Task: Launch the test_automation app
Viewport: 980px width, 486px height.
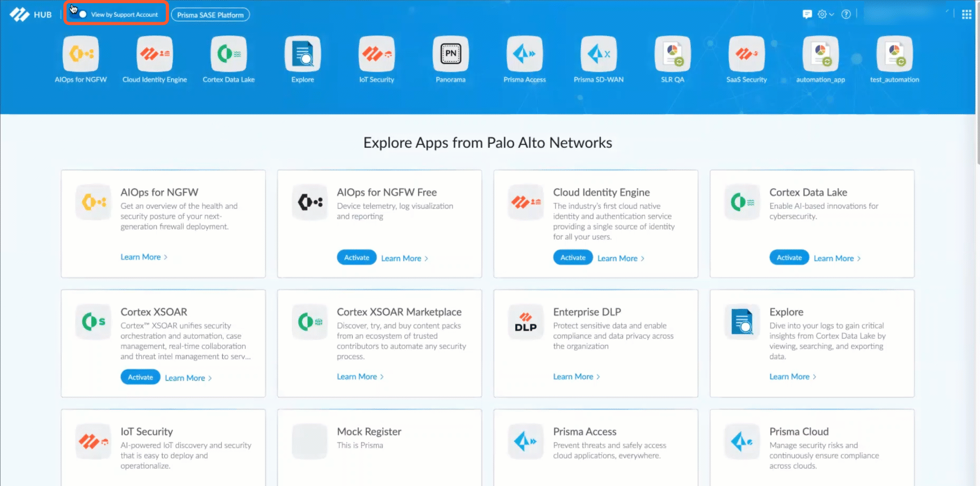Action: point(894,54)
